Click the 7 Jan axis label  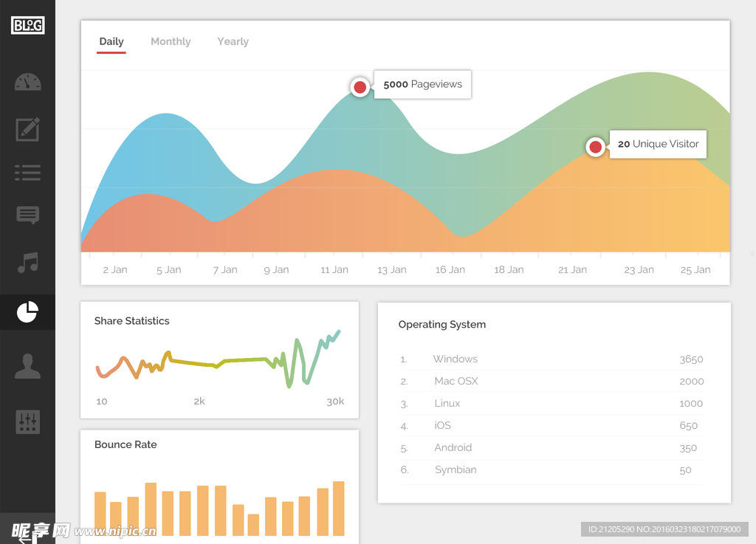[x=225, y=270]
